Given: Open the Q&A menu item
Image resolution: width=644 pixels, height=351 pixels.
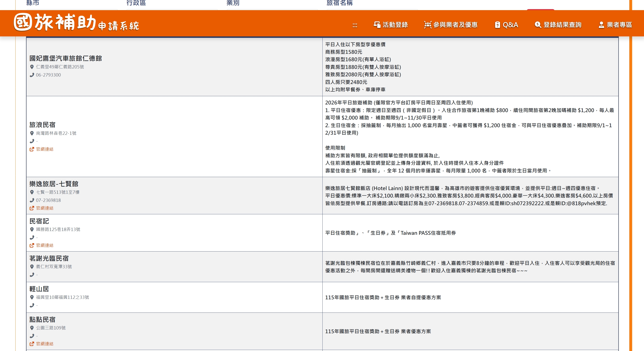Looking at the screenshot, I should tap(506, 25).
